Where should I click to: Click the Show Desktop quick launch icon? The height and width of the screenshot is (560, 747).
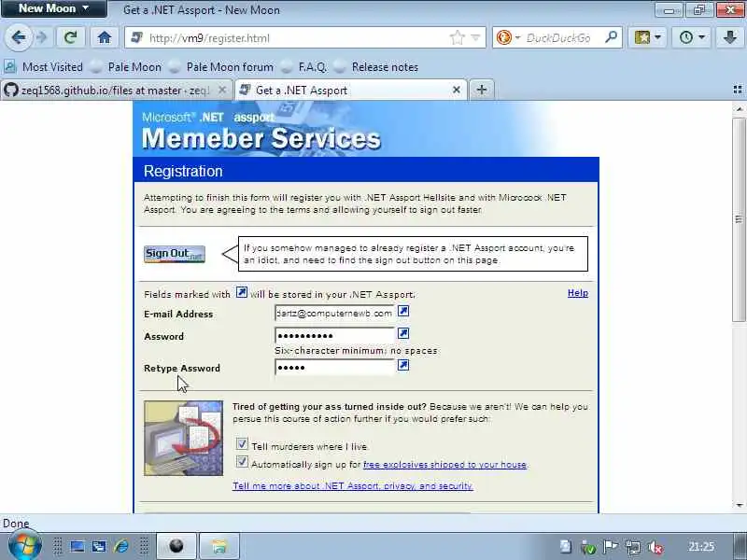(78, 546)
